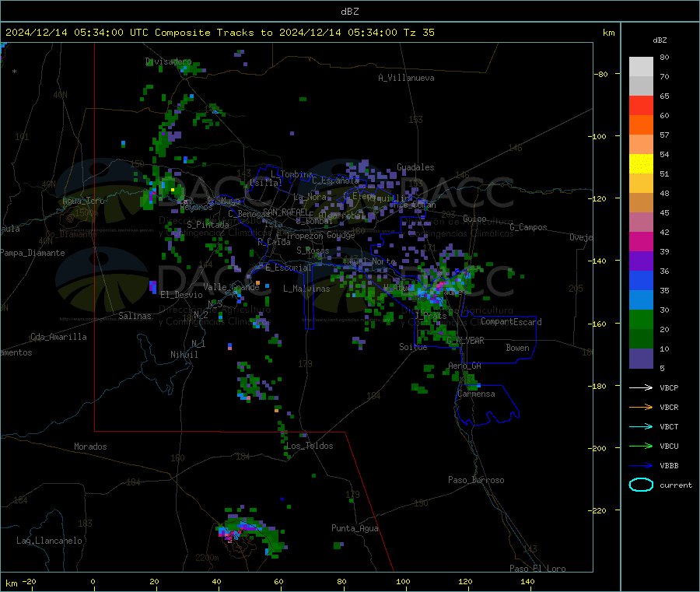
Task: Click the El_Desvio location label
Action: [x=181, y=295]
